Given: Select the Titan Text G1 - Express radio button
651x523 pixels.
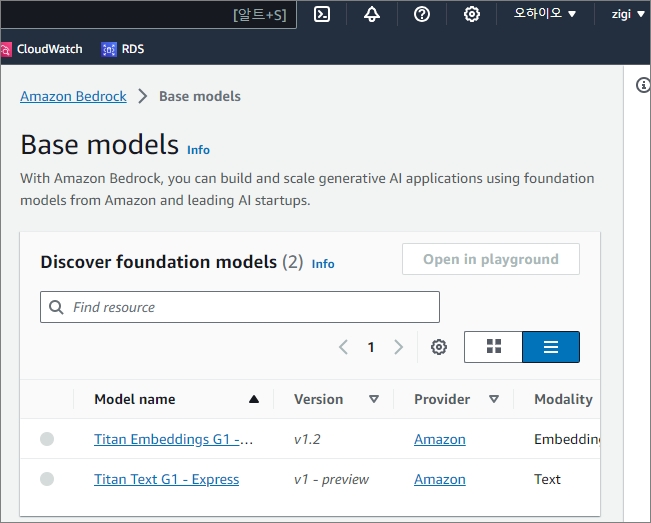Looking at the screenshot, I should pos(47,479).
